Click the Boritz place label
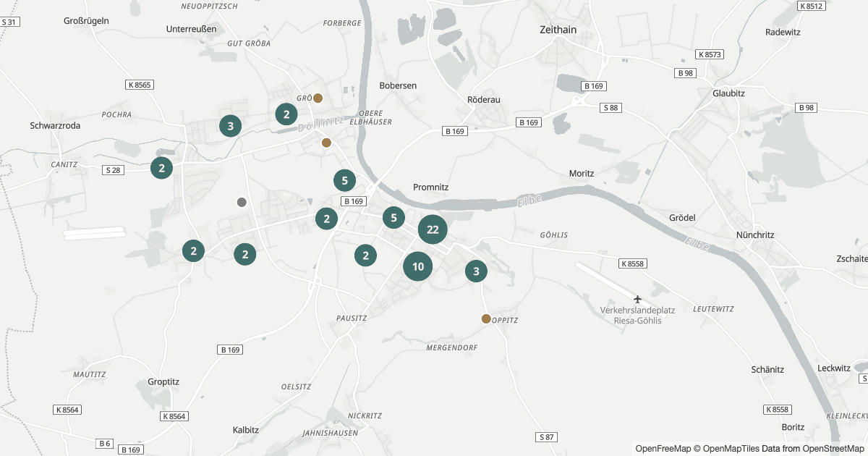Viewport: 868px width, 456px height. tap(793, 427)
